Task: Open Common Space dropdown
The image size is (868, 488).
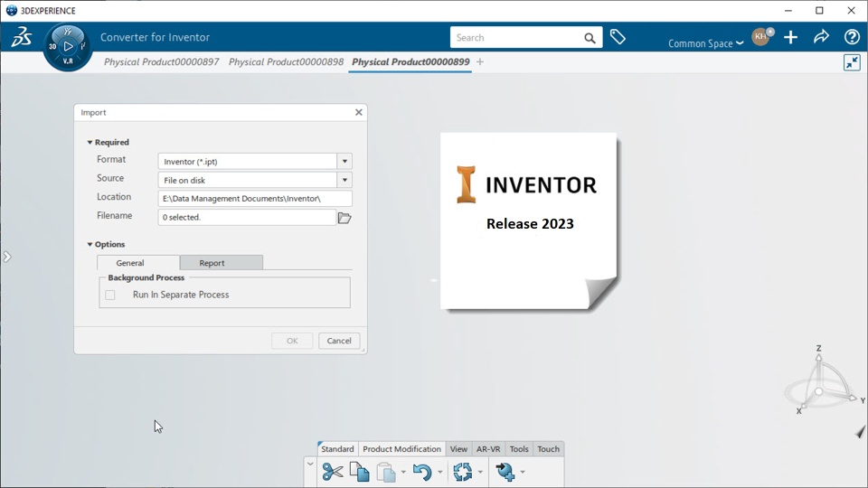Action: 705,43
